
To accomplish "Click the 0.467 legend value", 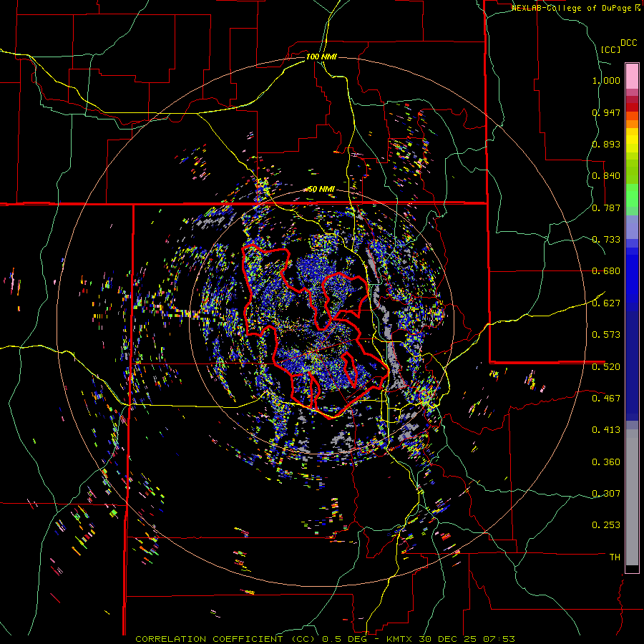I will click(x=606, y=398).
